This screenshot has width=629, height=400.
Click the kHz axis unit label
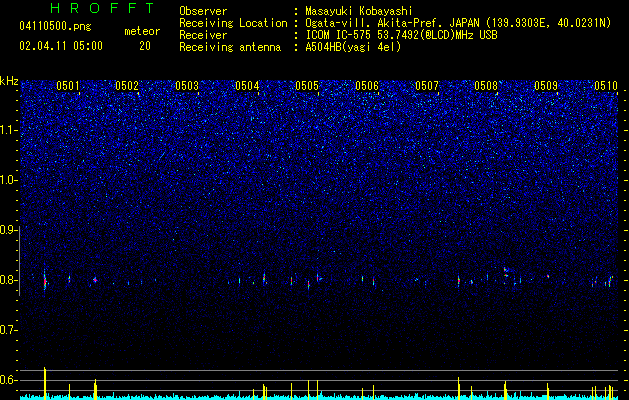click(9, 81)
